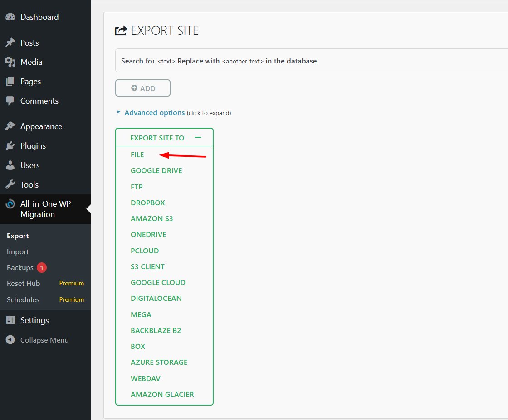Screen dimensions: 508x420
Task: Choose FTP export option
Action: (x=137, y=187)
